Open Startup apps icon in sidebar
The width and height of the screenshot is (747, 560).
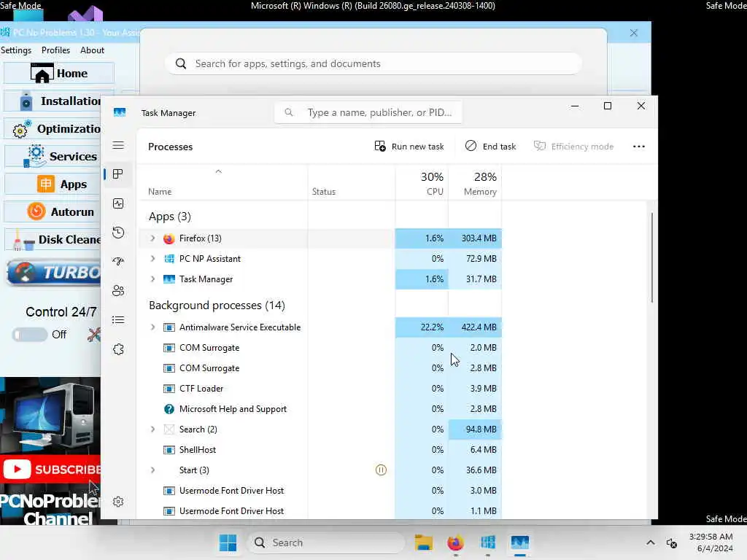[x=118, y=262]
